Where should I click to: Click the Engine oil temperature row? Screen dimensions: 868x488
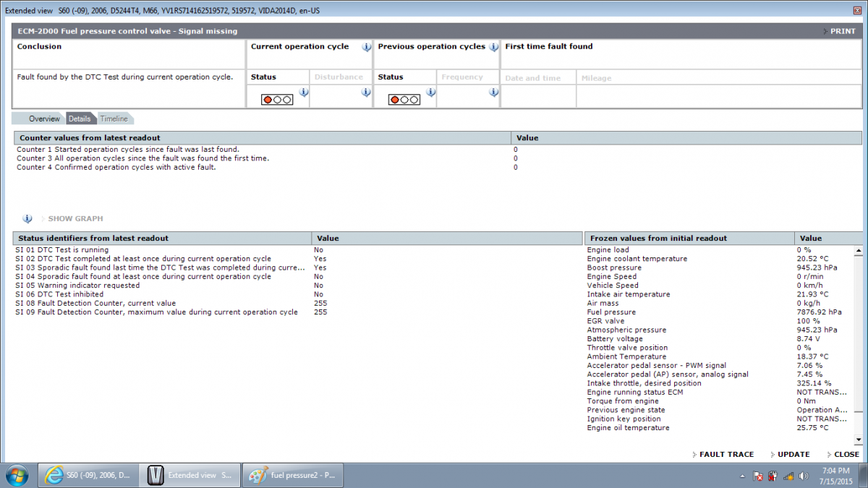pos(719,428)
